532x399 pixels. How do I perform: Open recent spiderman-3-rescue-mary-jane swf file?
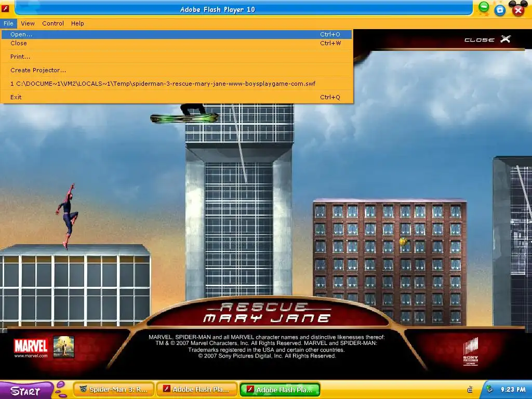177,84
